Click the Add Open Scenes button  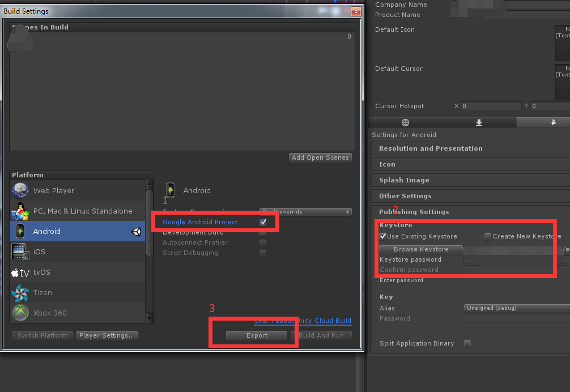click(x=320, y=157)
